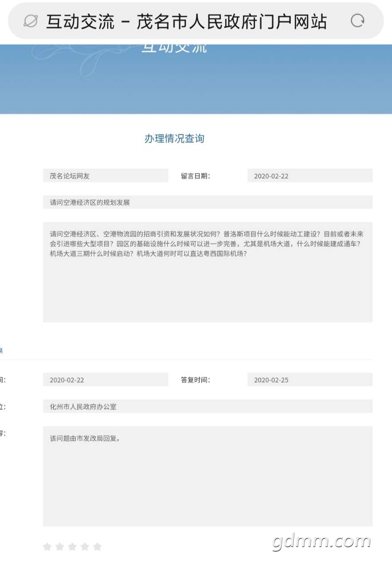Click the planet icon in address bar
Image resolution: width=392 pixels, height=569 pixels.
point(31,21)
